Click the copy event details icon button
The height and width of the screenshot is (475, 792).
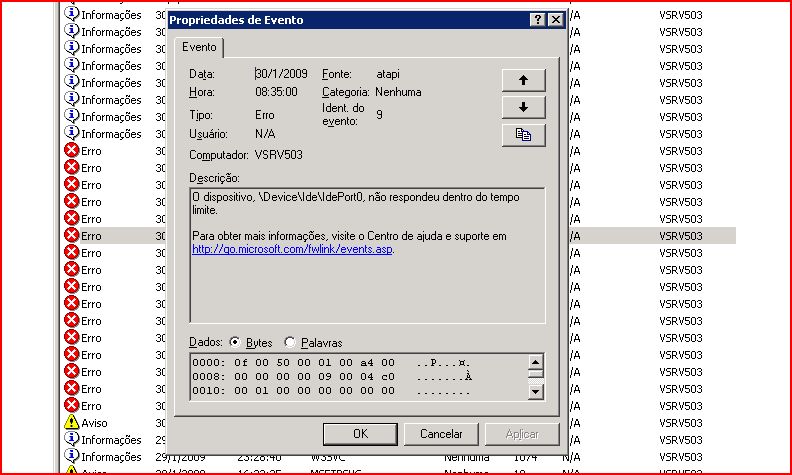coord(523,134)
